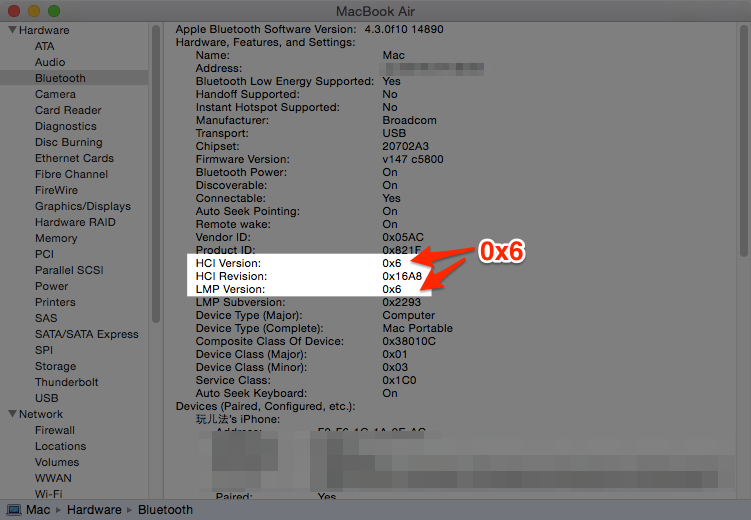Click the iPhone device entry line
Viewport: 751px width, 520px height.
click(x=238, y=419)
